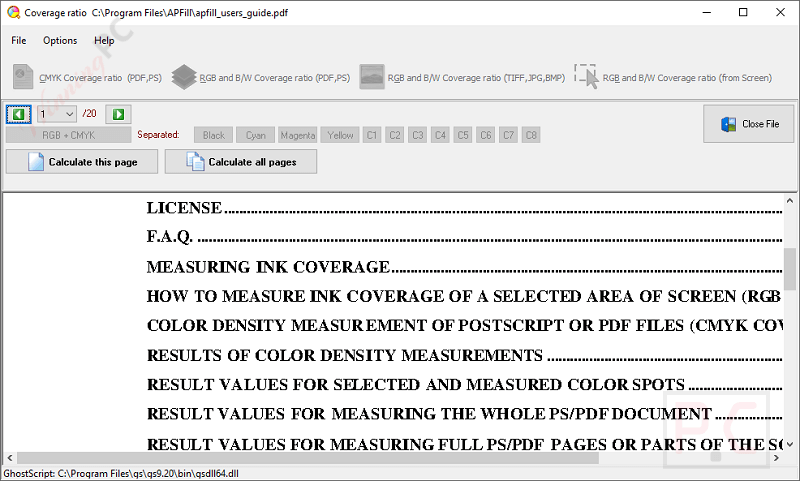800x481 pixels.
Task: Toggle the C4 spot color separation
Action: click(440, 135)
